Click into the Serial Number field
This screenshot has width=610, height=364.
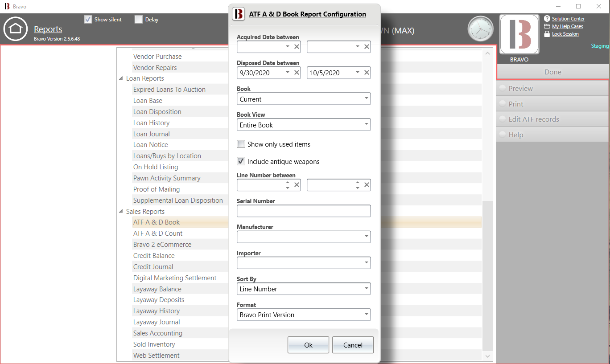303,211
